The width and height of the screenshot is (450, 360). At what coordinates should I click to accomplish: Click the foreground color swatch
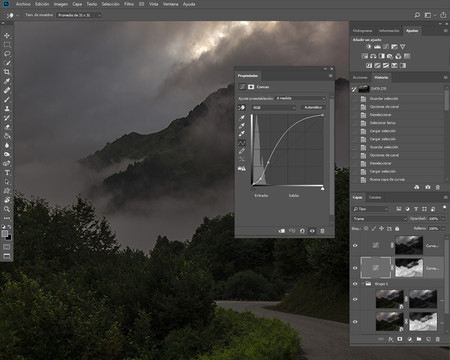(x=5, y=234)
